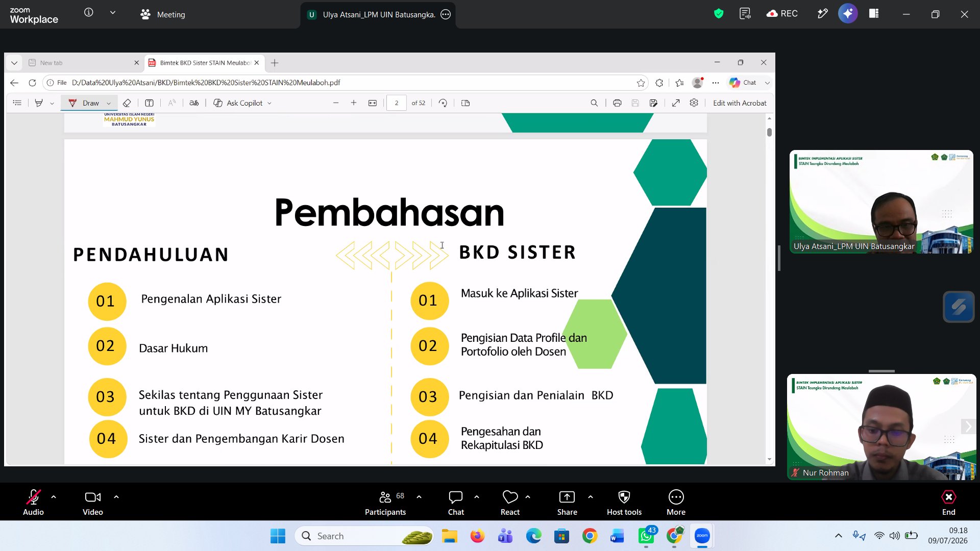
Task: Expand dropdown next to meeting info
Action: pyautogui.click(x=113, y=12)
